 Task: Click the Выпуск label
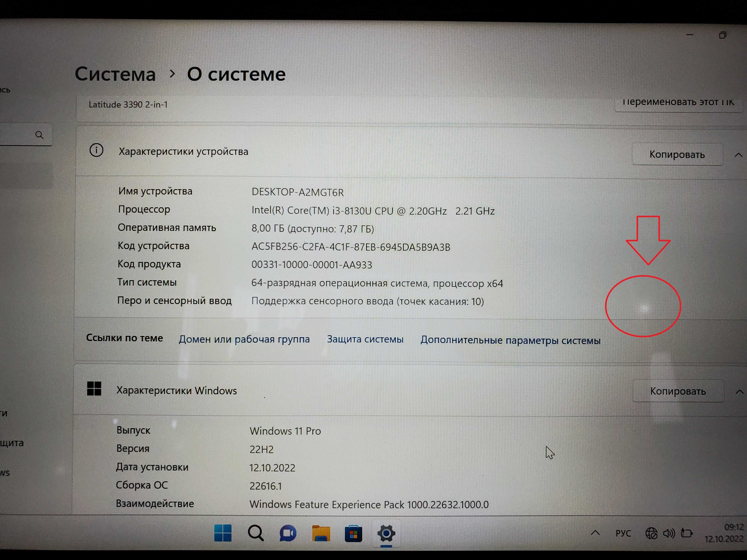click(133, 430)
